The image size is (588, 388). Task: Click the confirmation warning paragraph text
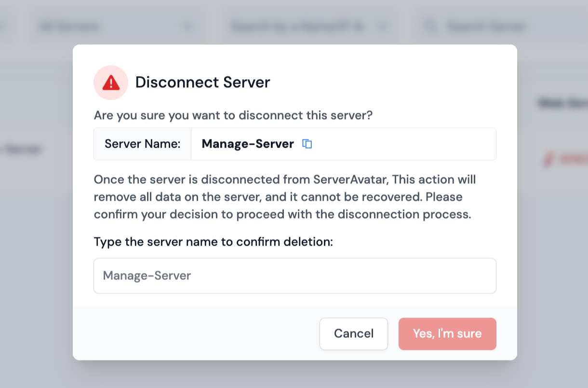284,196
